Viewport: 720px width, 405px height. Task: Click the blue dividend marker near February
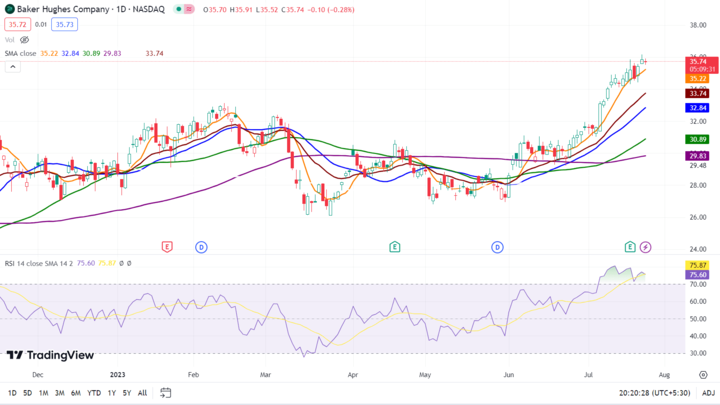pyautogui.click(x=201, y=248)
